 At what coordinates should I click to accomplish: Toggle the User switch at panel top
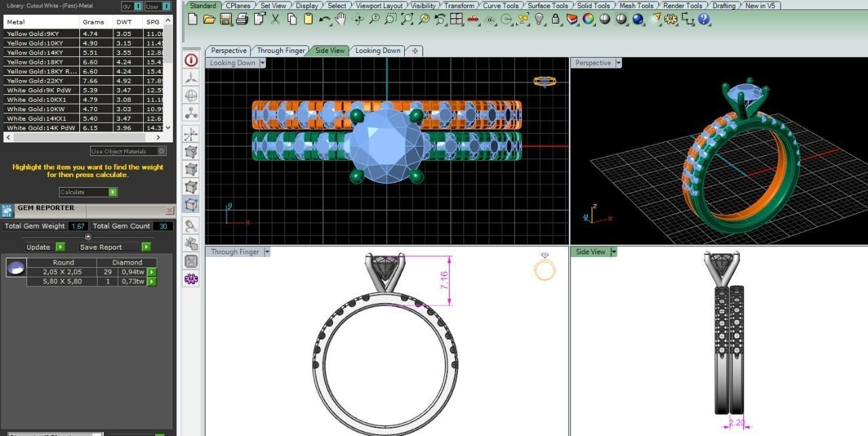166,6
